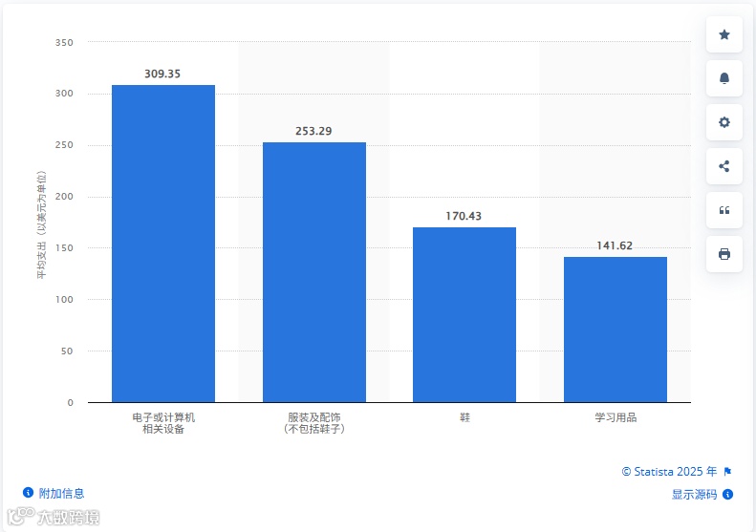Click the 平均支出 y-axis title
This screenshot has height=532, width=756.
coord(42,224)
